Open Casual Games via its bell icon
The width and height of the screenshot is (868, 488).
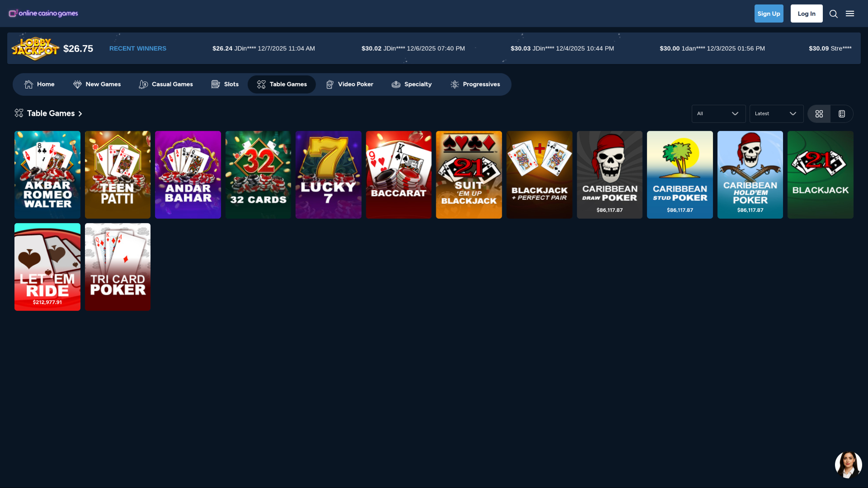tap(143, 84)
